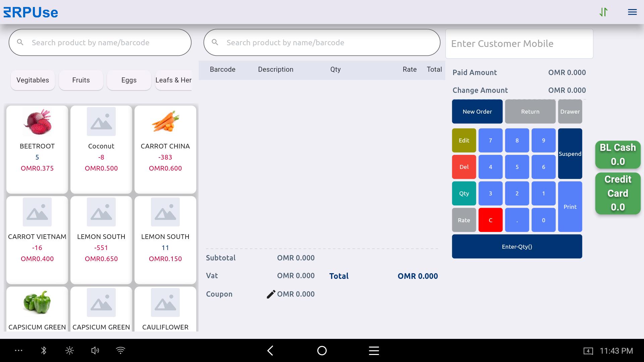The width and height of the screenshot is (644, 362).
Task: Tap keypad digit 4
Action: tap(490, 167)
